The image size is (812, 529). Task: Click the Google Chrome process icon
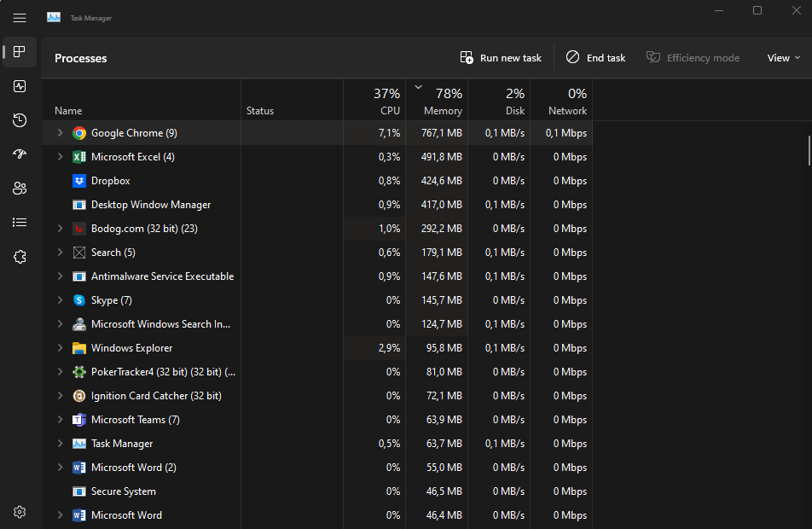(79, 133)
